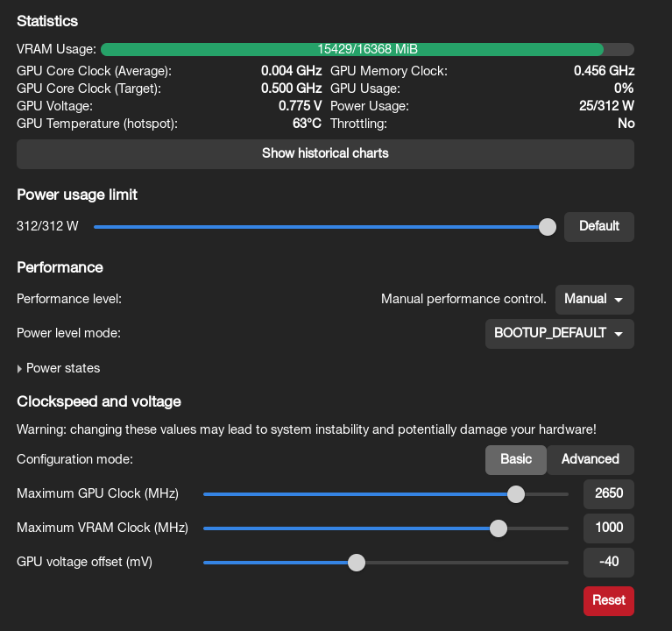The width and height of the screenshot is (672, 631).
Task: Expand the Power states section
Action: pos(59,368)
